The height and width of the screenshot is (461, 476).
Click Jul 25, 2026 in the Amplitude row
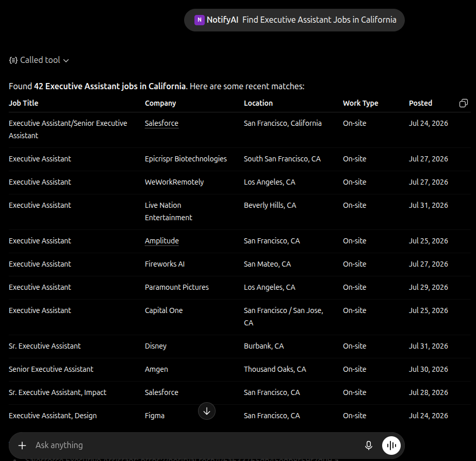(x=429, y=241)
